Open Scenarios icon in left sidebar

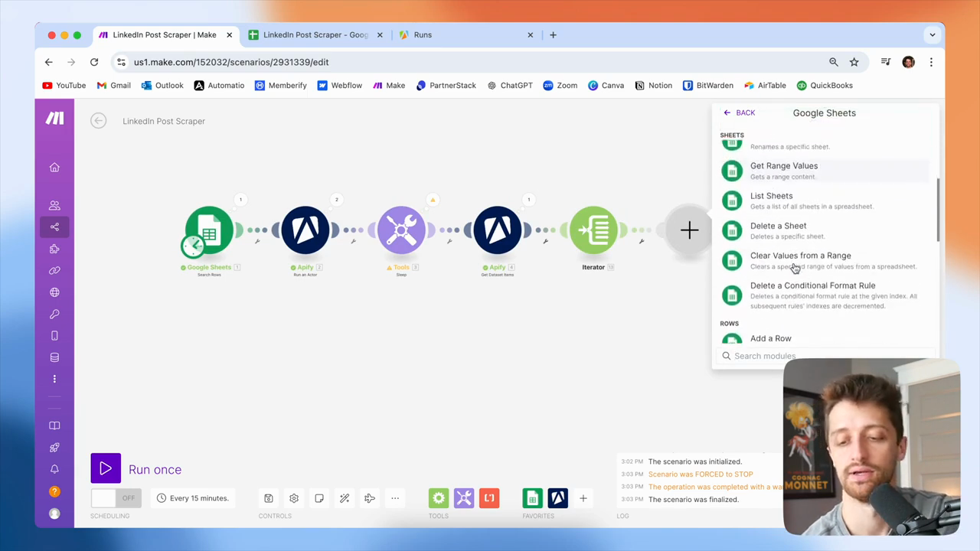click(x=54, y=227)
